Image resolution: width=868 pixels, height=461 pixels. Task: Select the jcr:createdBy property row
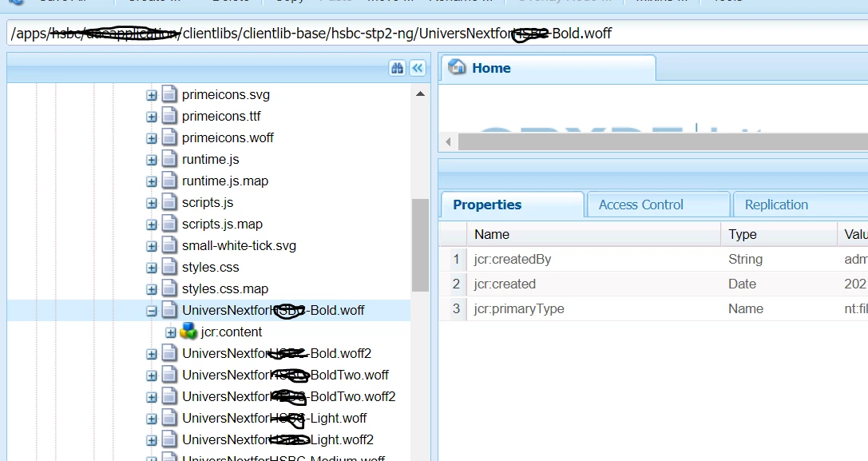[654, 260]
